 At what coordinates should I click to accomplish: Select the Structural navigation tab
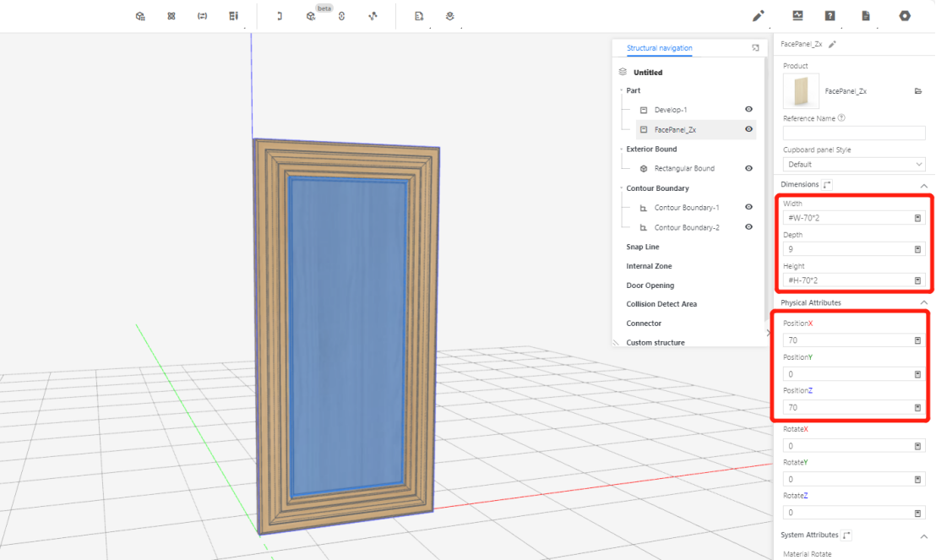[x=659, y=48]
